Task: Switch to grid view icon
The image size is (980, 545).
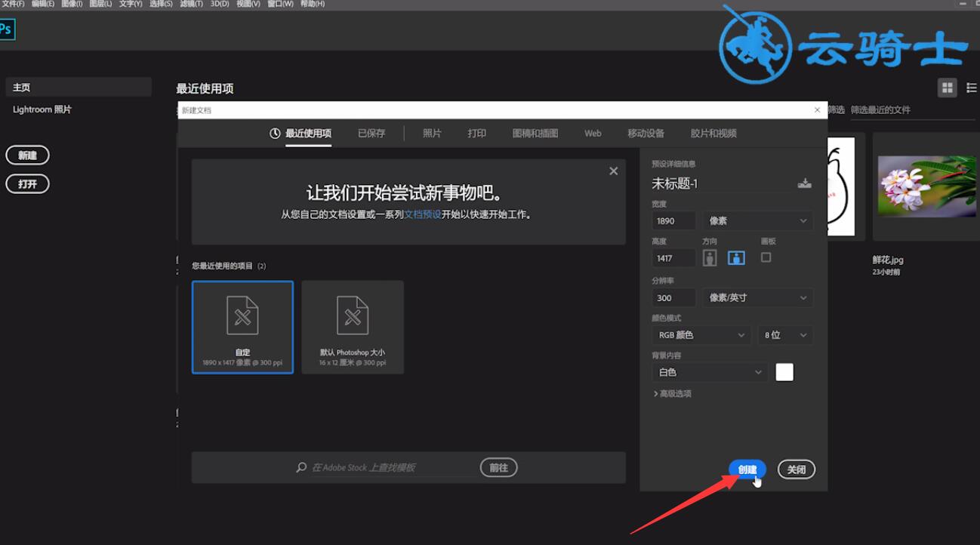Action: (x=947, y=88)
